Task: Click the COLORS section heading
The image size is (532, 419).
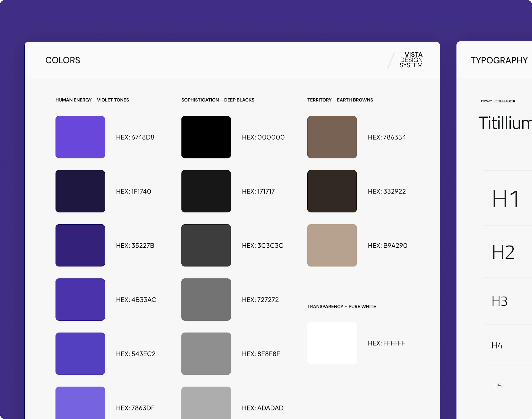Action: coord(63,60)
